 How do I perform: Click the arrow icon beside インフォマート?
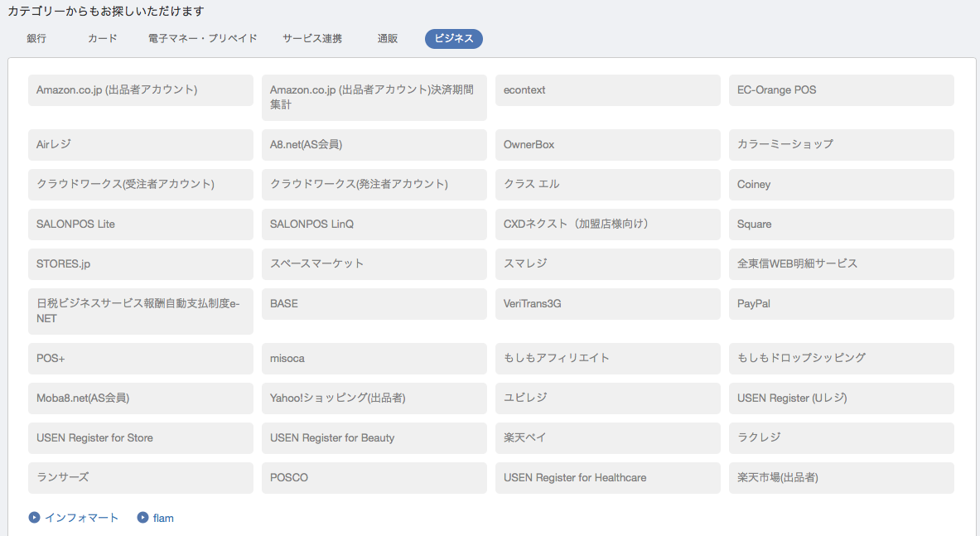point(34,517)
